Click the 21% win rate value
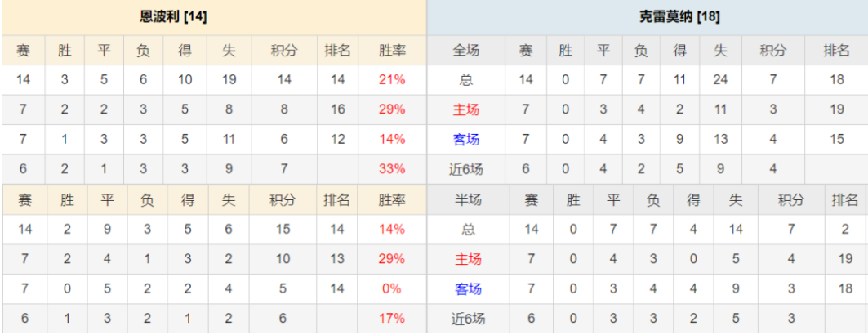This screenshot has height=335, width=868. click(x=391, y=80)
